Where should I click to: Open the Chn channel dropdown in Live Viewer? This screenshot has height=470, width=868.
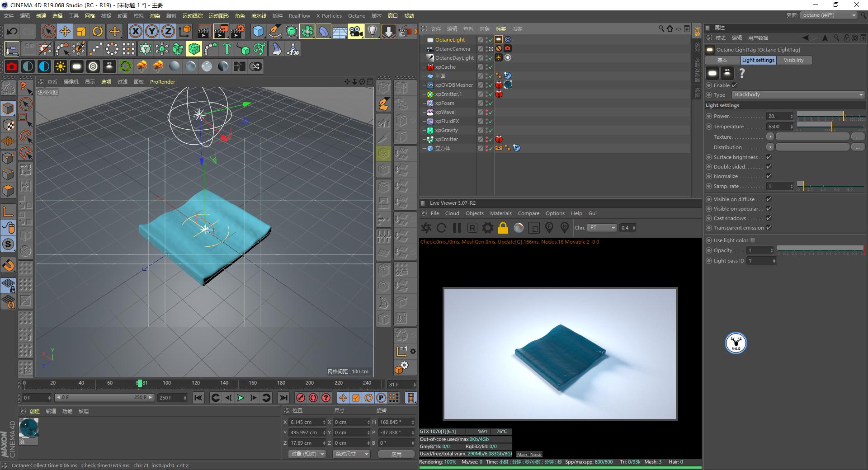point(602,228)
